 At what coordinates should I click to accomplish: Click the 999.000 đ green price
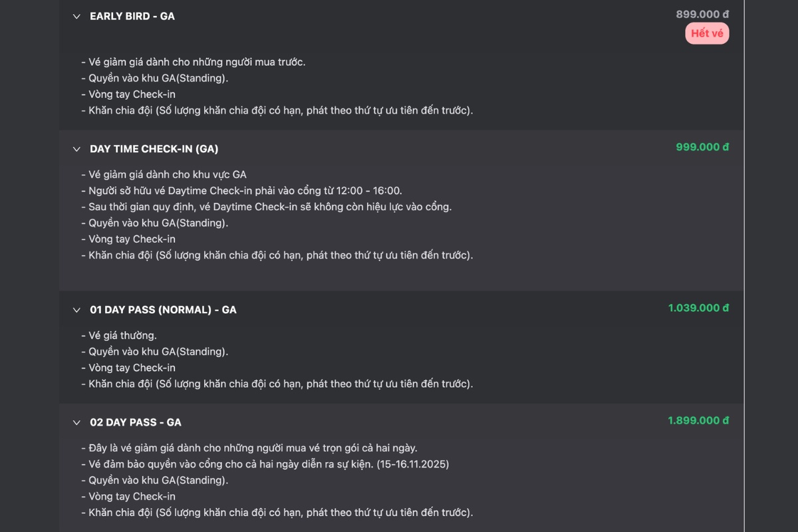pyautogui.click(x=702, y=147)
